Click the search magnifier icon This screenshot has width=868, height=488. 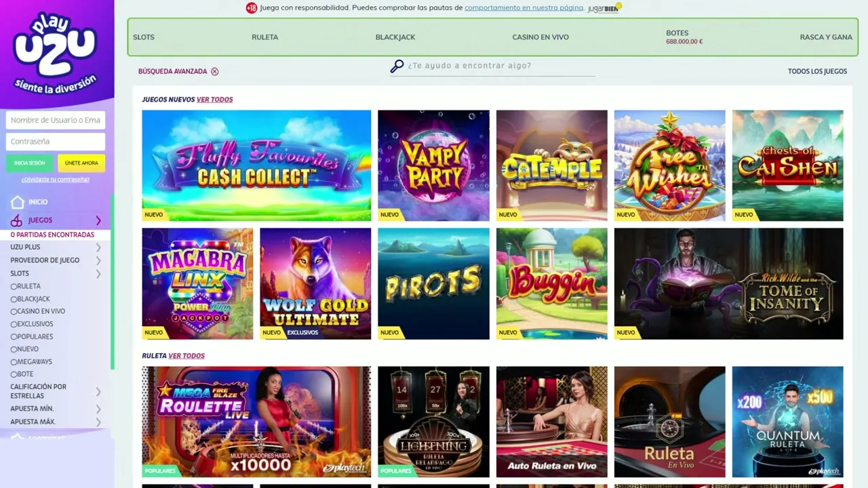click(397, 66)
